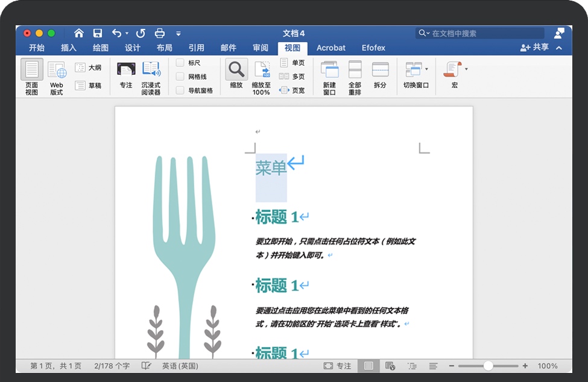Open the user account feedback icon

pyautogui.click(x=559, y=33)
